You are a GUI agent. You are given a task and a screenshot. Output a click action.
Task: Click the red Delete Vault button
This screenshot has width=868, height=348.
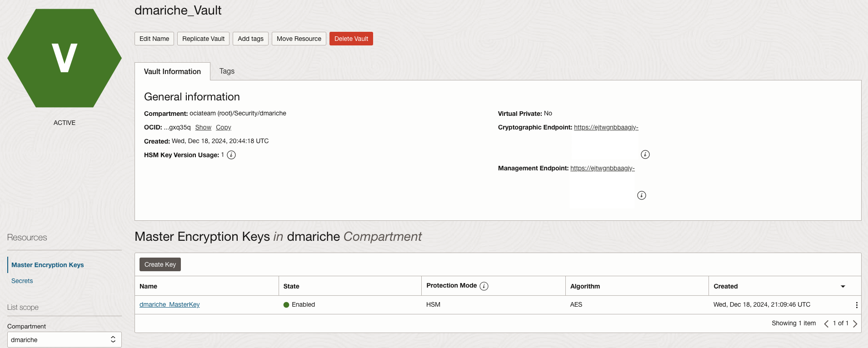coord(351,39)
